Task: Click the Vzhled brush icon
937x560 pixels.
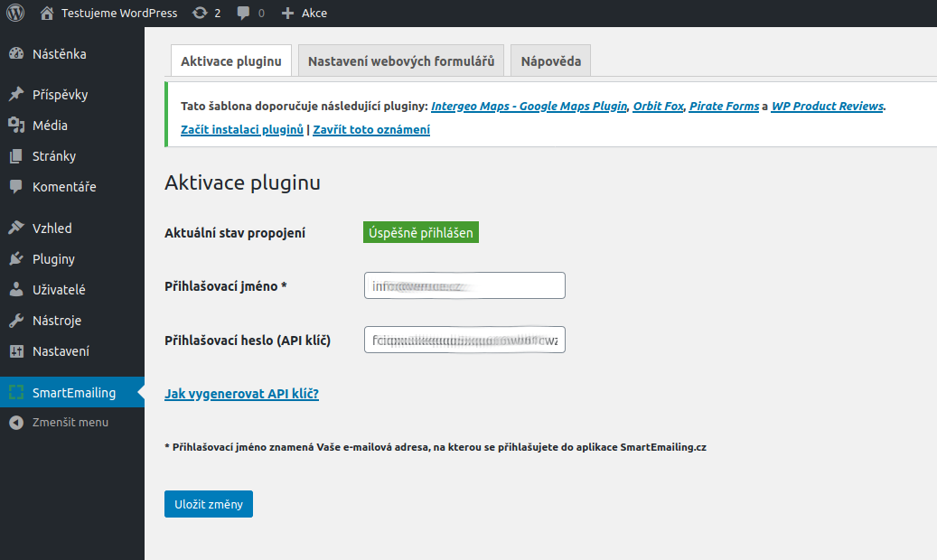Action: pos(16,228)
